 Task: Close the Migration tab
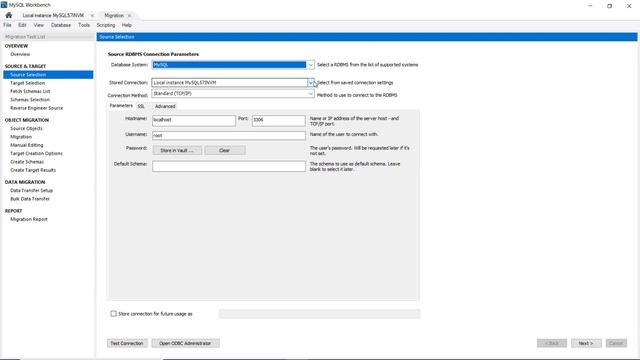coord(129,16)
